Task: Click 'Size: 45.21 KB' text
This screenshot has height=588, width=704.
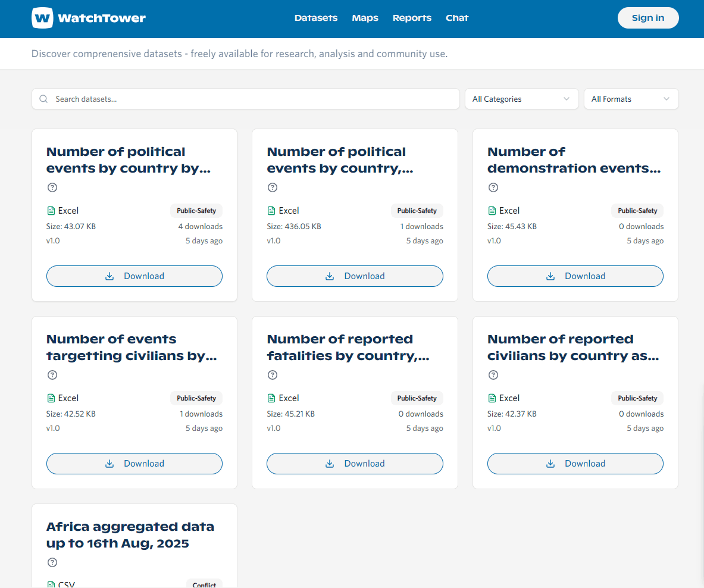Action: 290,414
